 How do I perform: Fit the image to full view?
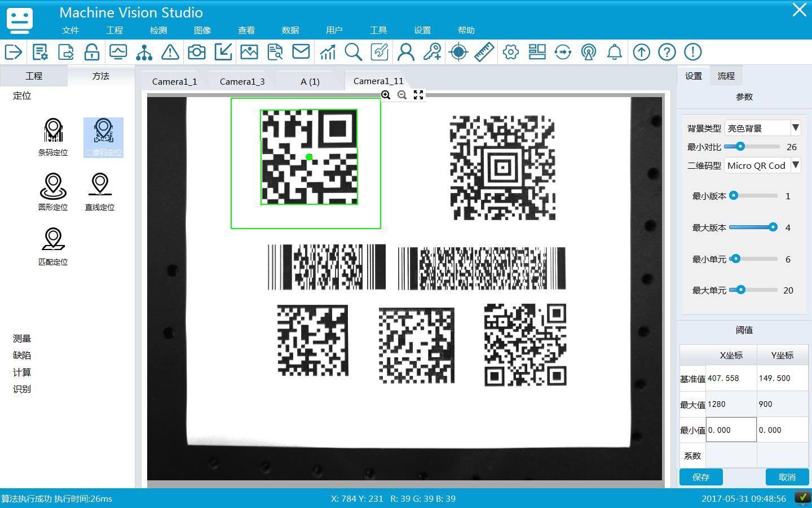click(418, 95)
